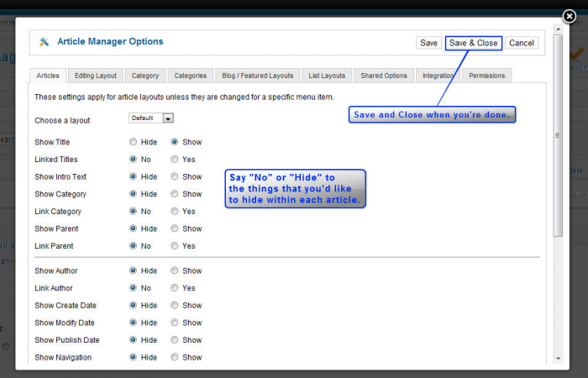
Task: Select Hide for Show Category
Action: (x=133, y=194)
